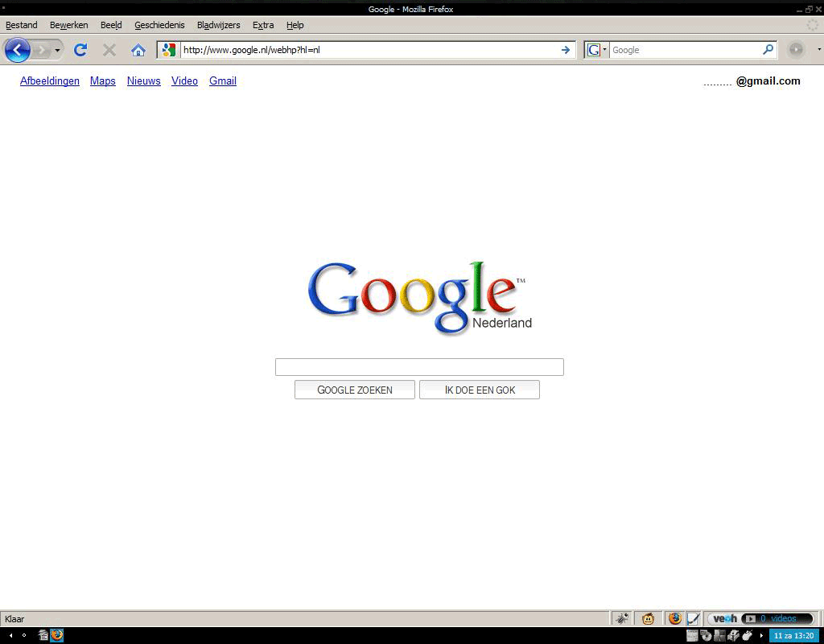Click the Google favicon in the address bar
824x644 pixels.
(168, 50)
